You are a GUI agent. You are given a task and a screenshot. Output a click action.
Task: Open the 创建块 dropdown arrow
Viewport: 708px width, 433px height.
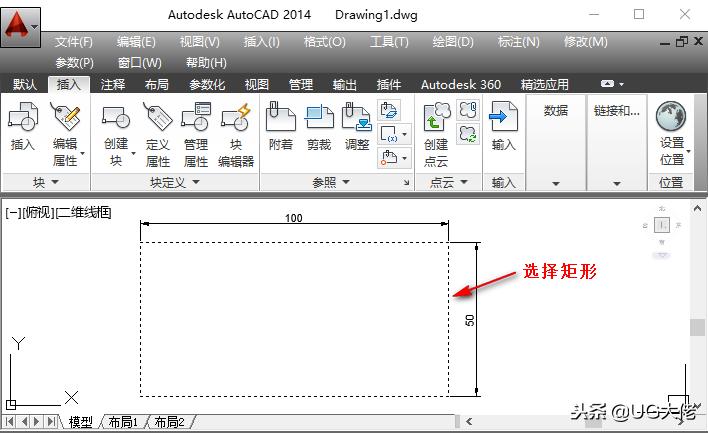click(x=134, y=154)
